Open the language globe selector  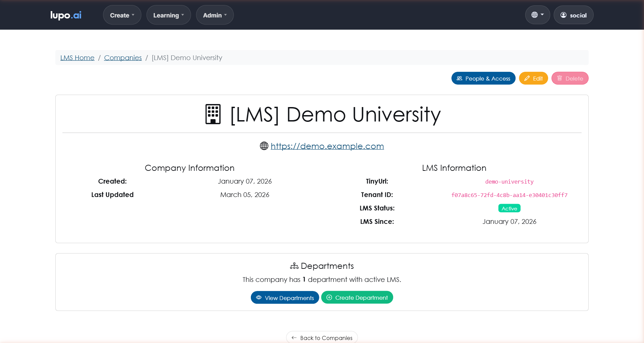[x=538, y=15]
